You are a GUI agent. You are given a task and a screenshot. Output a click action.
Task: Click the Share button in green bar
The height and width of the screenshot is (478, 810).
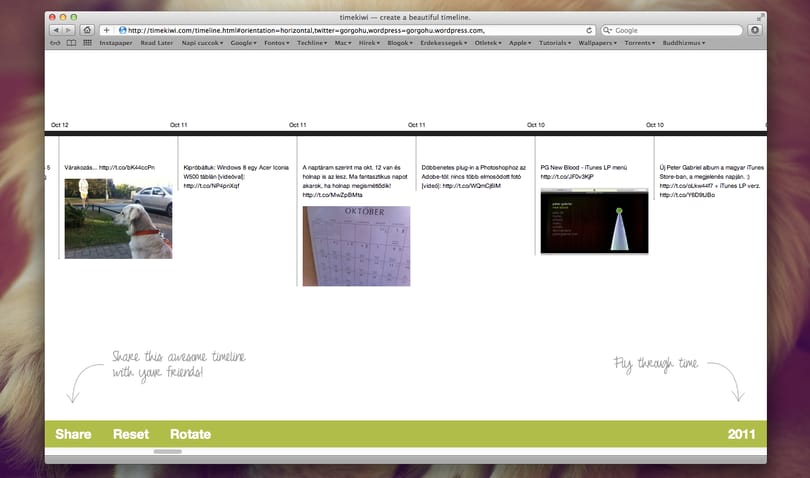73,434
